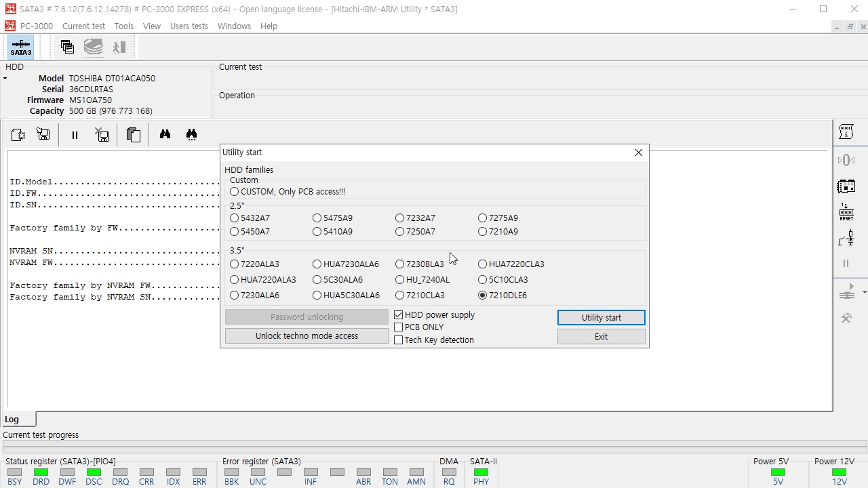Select the HUA7230ALA6 family

pos(317,264)
